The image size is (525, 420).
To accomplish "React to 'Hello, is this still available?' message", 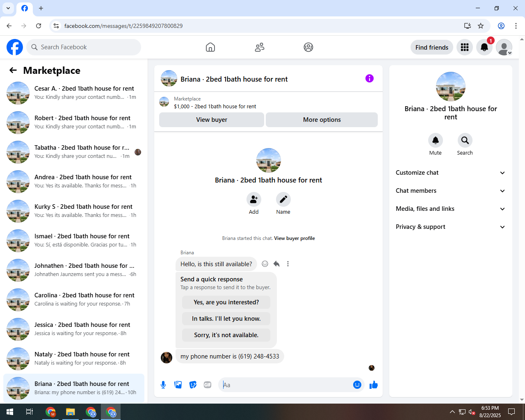I will [x=265, y=264].
